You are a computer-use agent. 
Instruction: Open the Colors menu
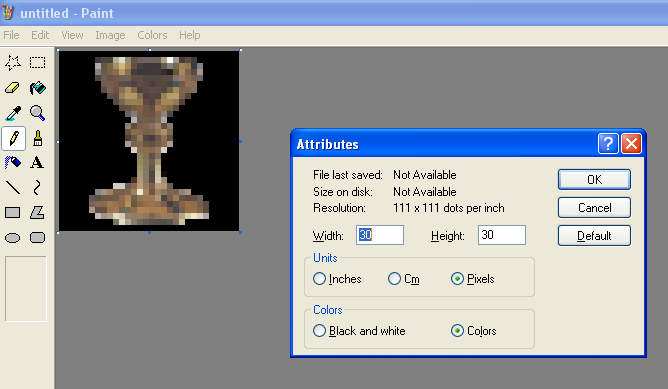click(152, 35)
